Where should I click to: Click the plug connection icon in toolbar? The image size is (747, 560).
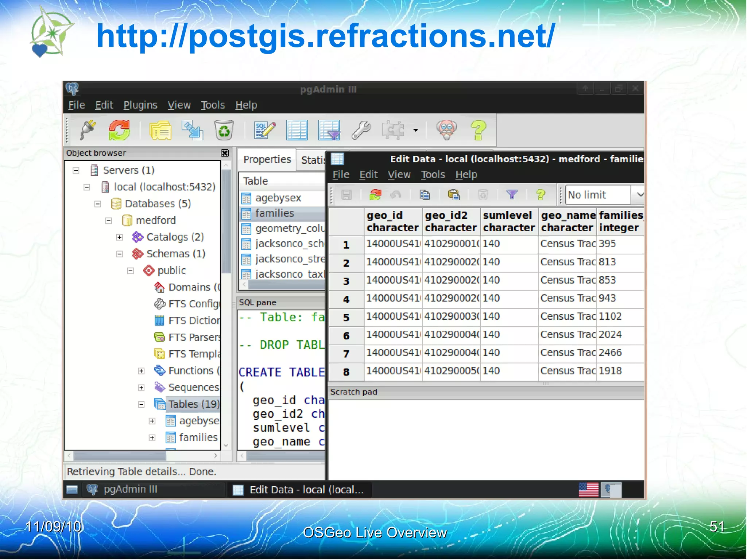(88, 130)
